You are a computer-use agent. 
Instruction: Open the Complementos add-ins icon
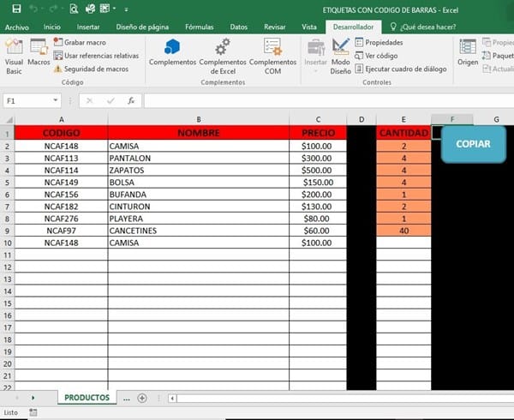point(172,51)
